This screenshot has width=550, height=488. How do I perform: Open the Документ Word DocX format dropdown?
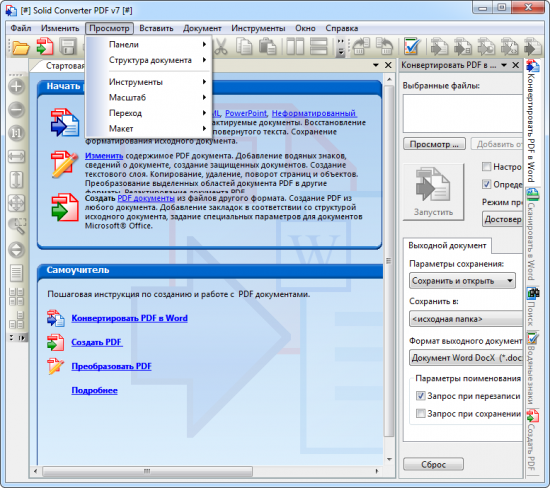point(466,357)
